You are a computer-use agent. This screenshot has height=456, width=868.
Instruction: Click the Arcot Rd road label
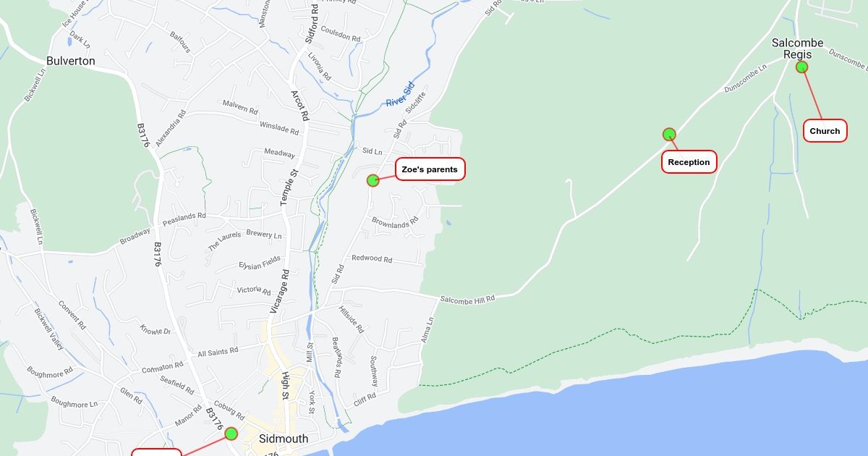point(299,105)
